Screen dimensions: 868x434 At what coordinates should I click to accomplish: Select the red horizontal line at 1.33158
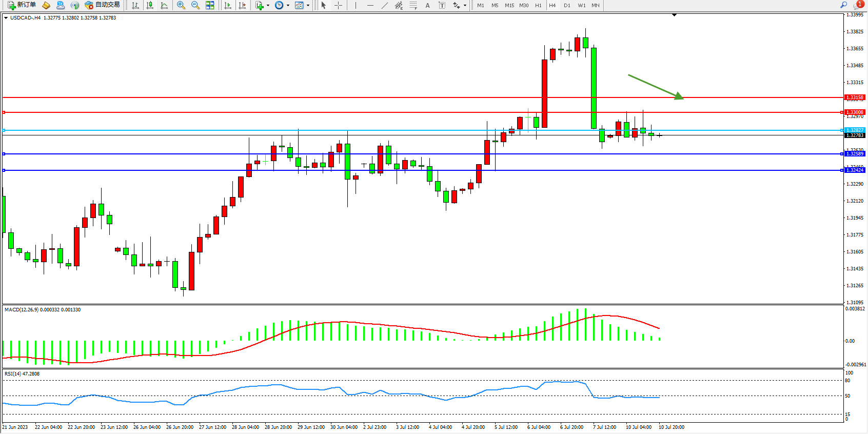click(x=410, y=97)
